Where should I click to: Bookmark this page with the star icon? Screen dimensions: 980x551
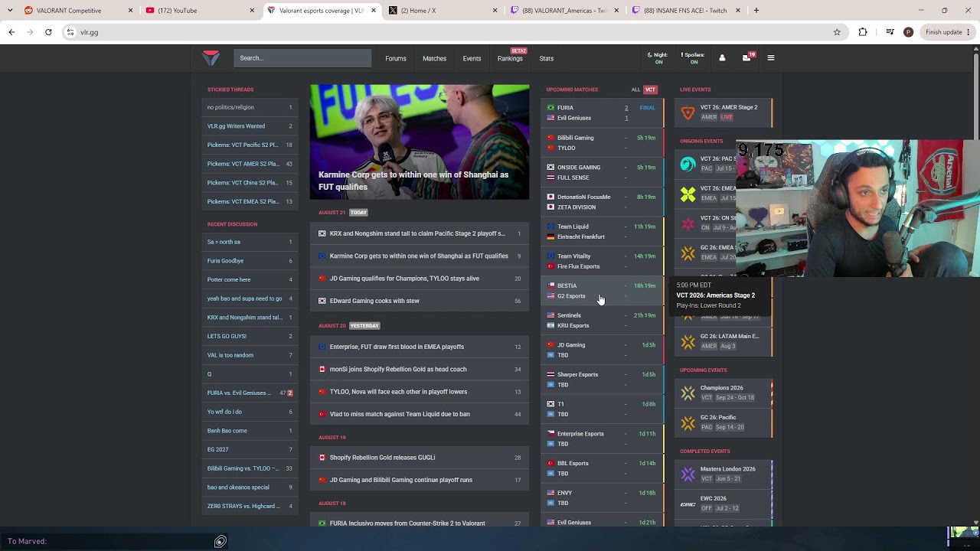837,32
